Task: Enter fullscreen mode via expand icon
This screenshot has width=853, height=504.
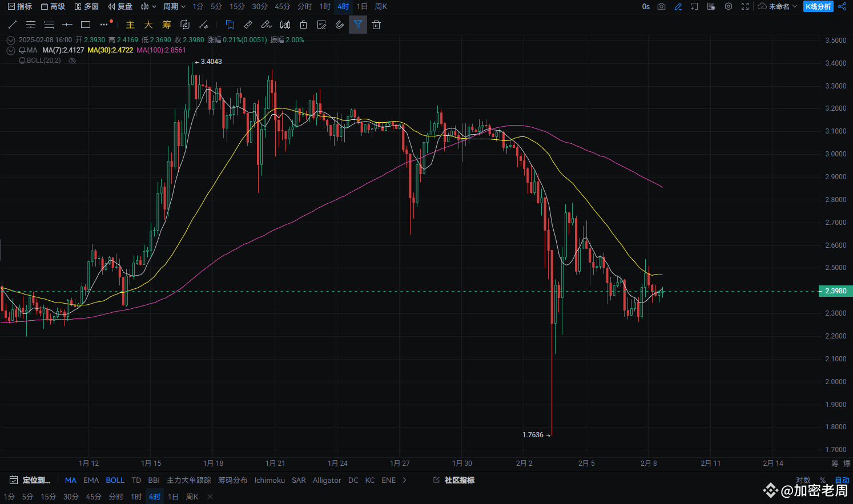Action: pos(744,7)
